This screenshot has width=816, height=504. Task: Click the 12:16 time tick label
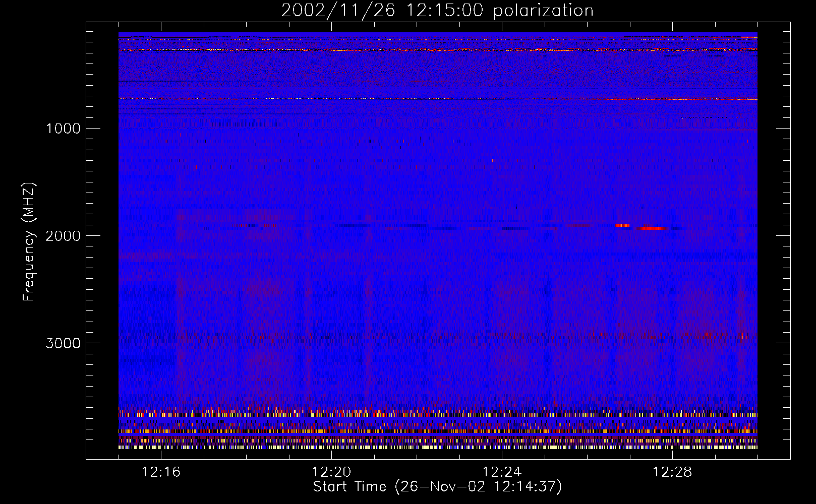tap(161, 472)
